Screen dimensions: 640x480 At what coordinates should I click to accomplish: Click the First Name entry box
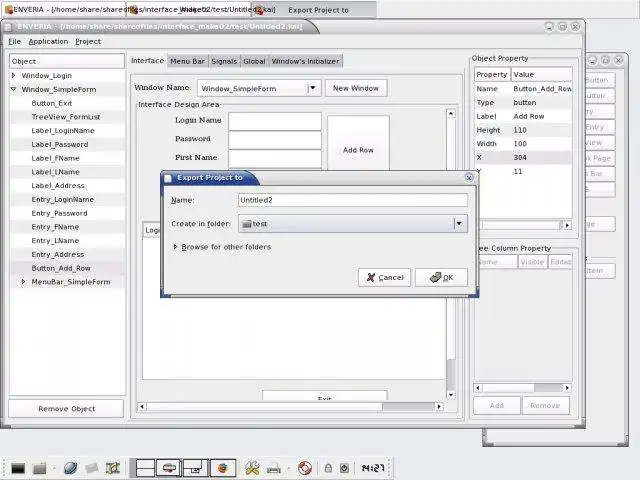(x=275, y=158)
